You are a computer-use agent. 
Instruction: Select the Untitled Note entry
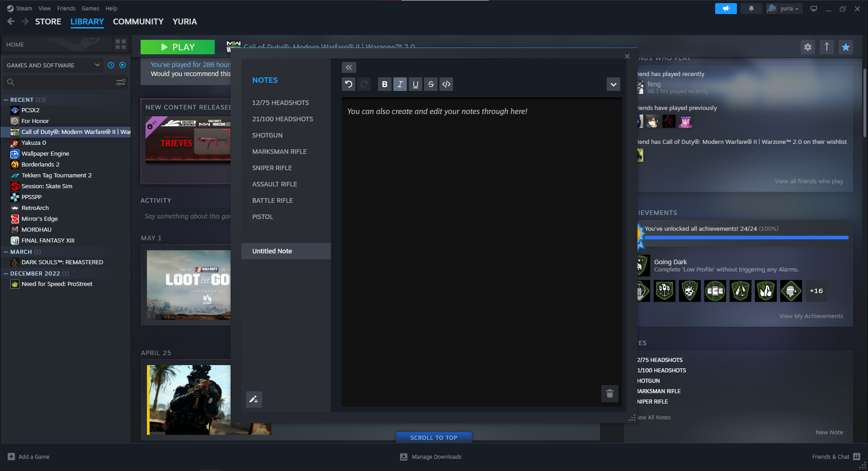point(286,251)
